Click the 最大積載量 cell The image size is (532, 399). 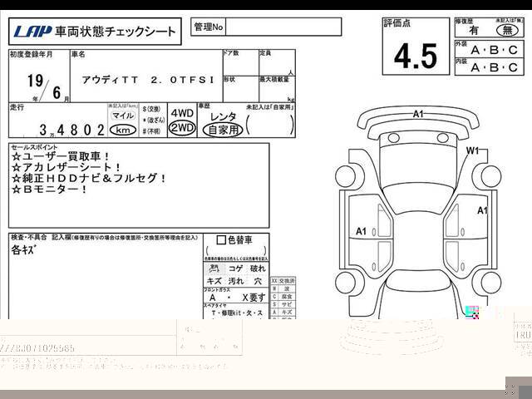coord(277,89)
